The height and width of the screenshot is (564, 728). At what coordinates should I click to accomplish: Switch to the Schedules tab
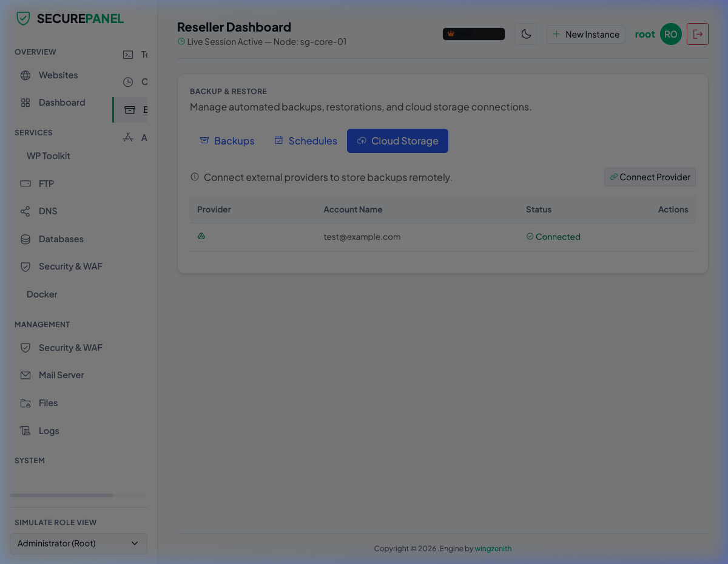coord(306,141)
